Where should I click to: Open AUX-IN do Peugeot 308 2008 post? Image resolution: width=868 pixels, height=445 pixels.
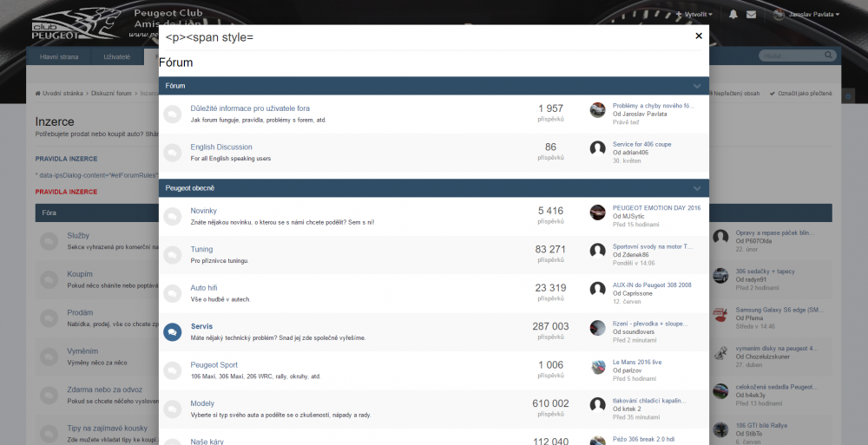point(652,285)
